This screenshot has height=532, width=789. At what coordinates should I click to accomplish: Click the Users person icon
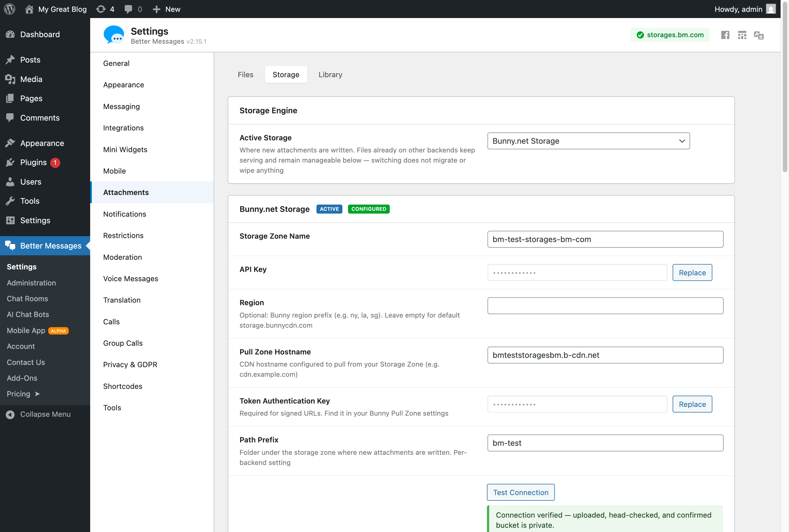(10, 182)
